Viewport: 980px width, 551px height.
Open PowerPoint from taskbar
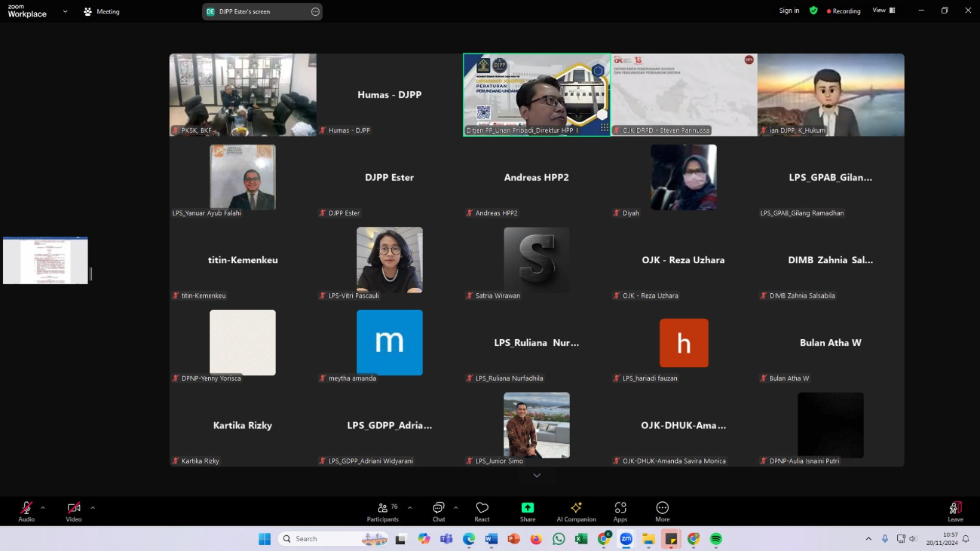pos(513,539)
